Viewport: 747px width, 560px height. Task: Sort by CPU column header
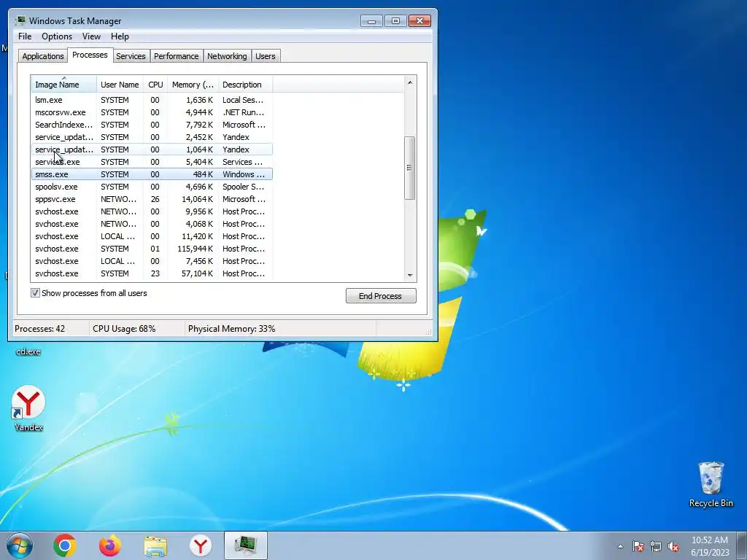tap(155, 85)
